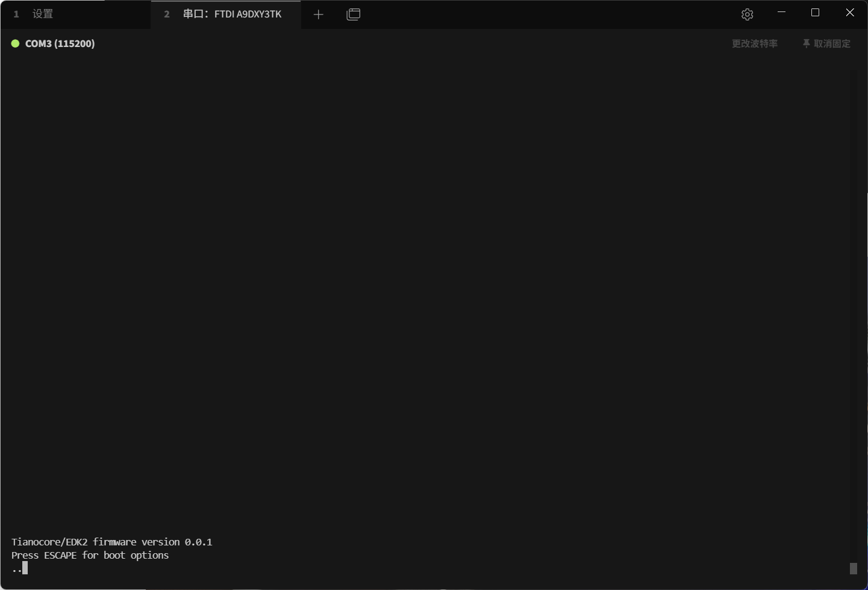The image size is (868, 590).
Task: Click the blinking terminal cursor block
Action: pos(25,568)
